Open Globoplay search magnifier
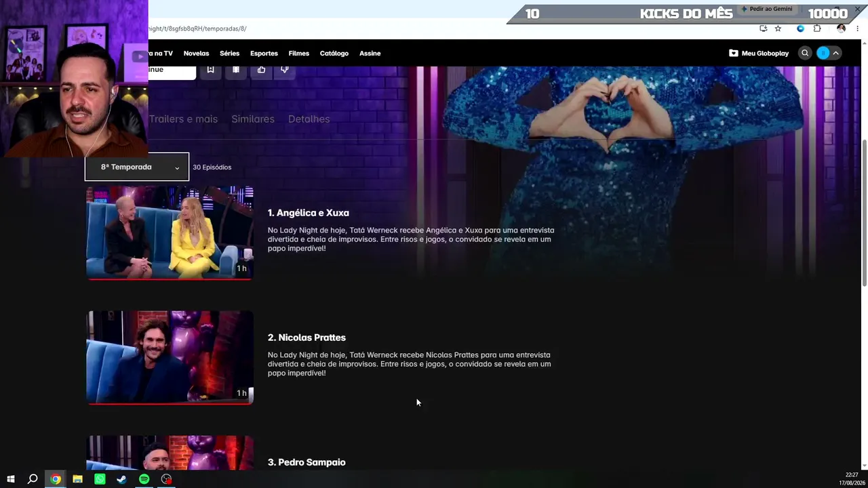Image resolution: width=868 pixels, height=488 pixels. [805, 53]
